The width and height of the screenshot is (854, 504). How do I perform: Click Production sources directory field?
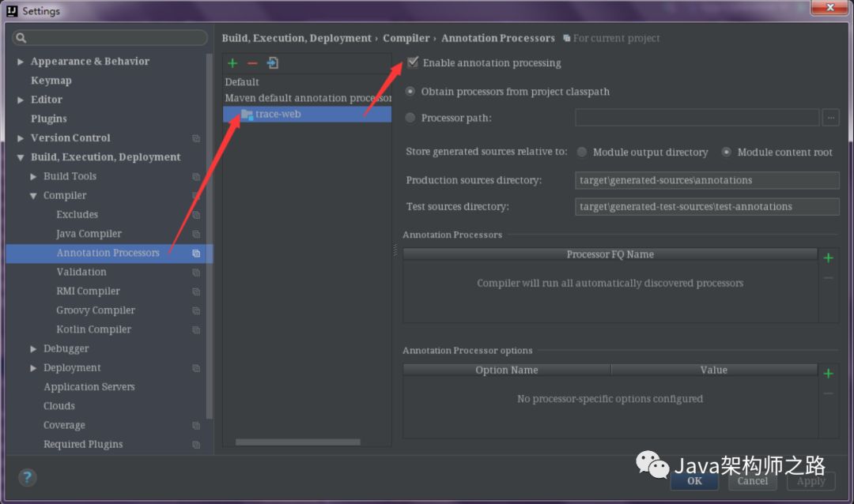pos(707,180)
